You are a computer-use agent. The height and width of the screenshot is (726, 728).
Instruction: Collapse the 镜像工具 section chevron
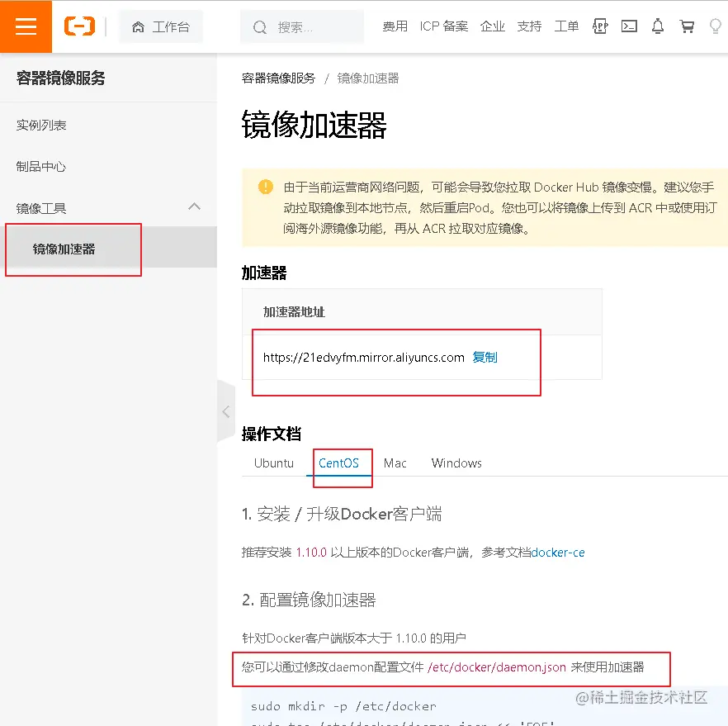point(195,206)
